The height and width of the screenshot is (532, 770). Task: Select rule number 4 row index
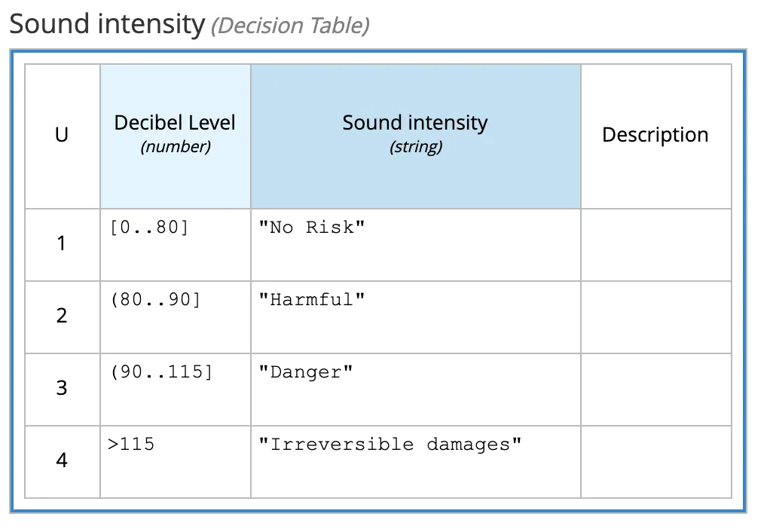pyautogui.click(x=62, y=462)
